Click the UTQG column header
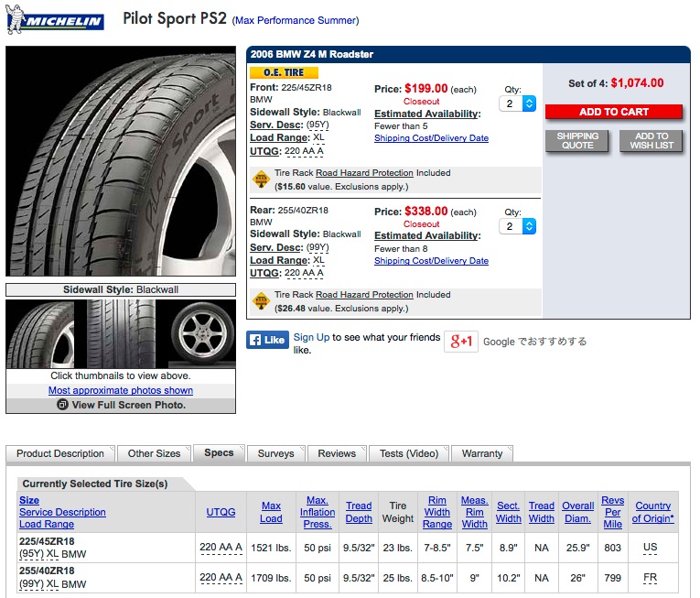Viewport: 700px width, 598px height. [221, 512]
